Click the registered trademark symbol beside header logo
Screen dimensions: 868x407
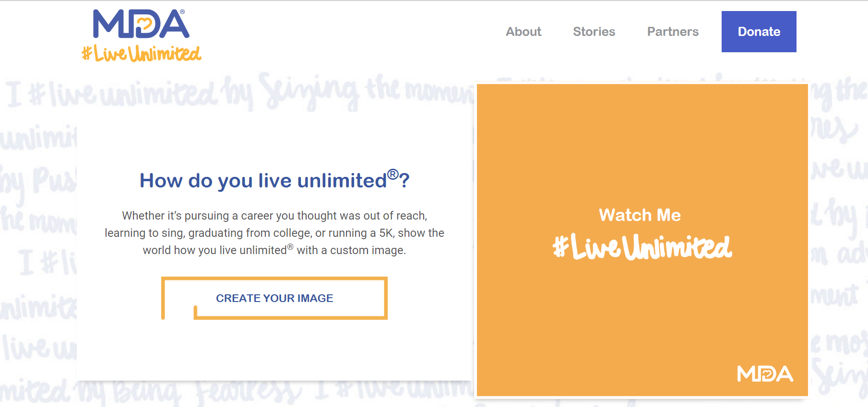tap(182, 12)
